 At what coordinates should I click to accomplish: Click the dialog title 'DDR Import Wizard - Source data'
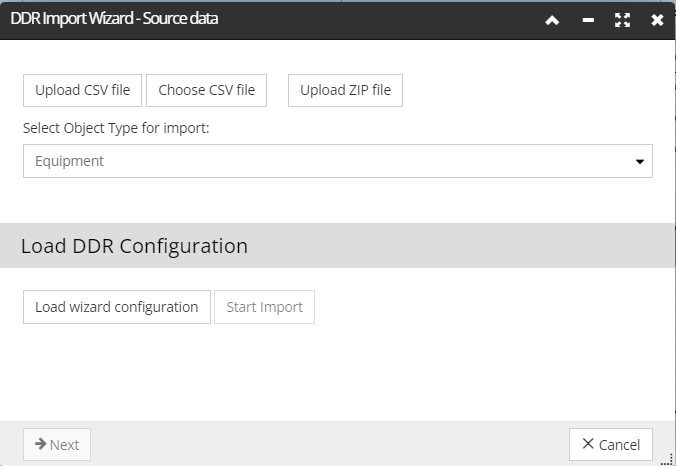tap(114, 19)
